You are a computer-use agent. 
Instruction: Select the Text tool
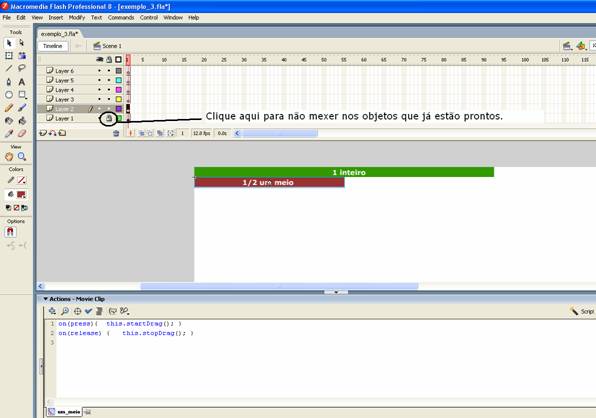click(22, 82)
